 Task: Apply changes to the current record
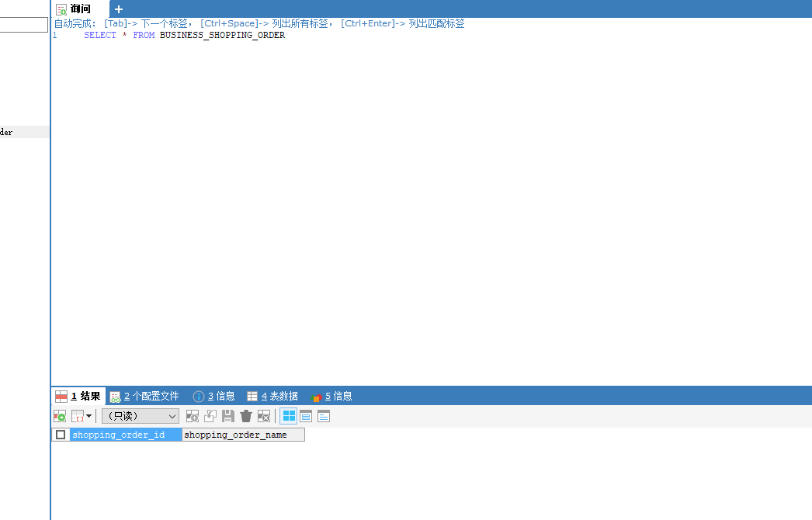[210, 416]
